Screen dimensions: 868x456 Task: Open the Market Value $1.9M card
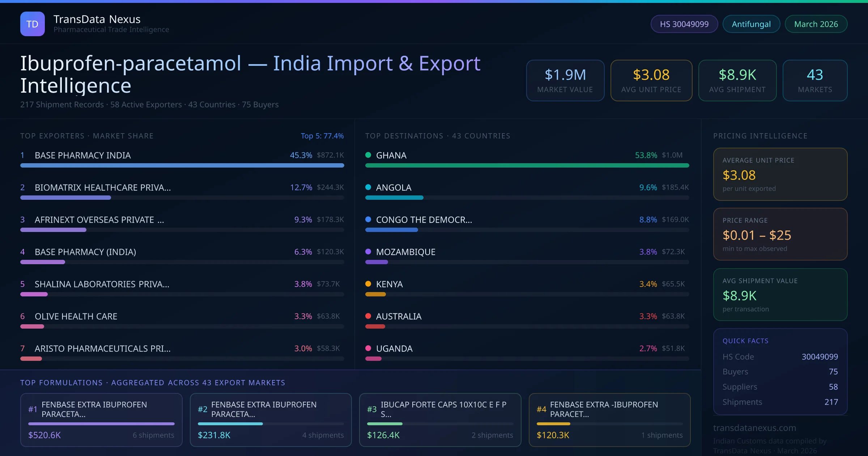565,80
